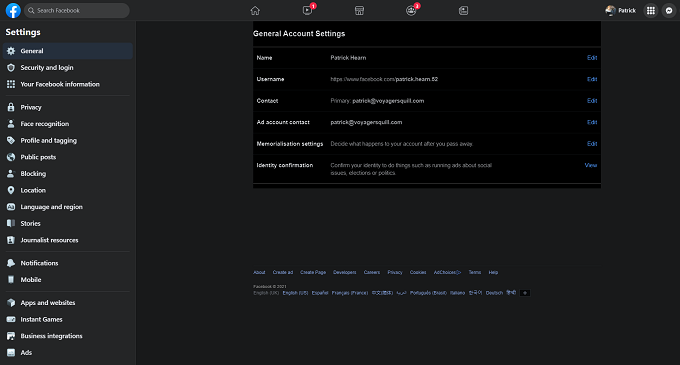Edit the Ad account contact row
This screenshot has height=365, width=680.
click(592, 122)
